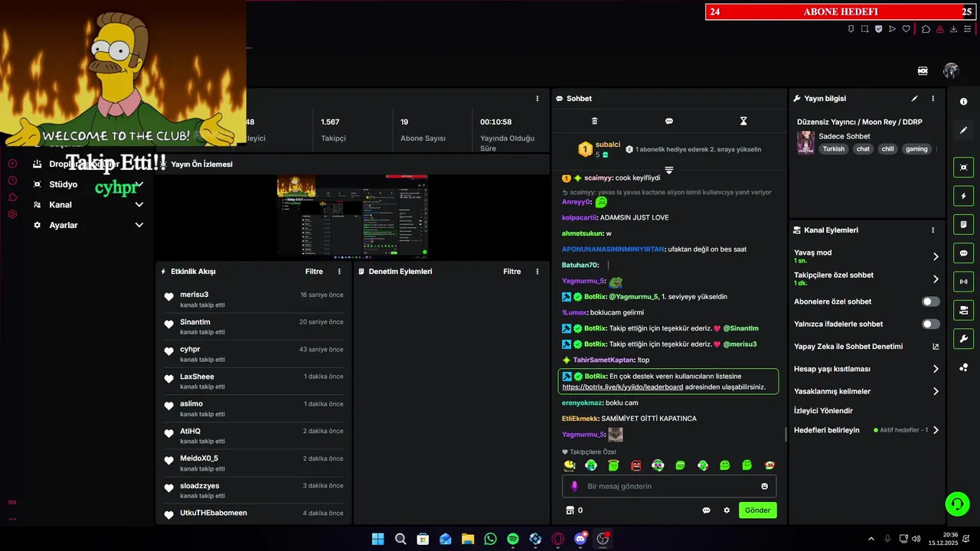The image size is (980, 551).
Task: Open Etkinlik Akışı three-dot menu
Action: tap(339, 272)
